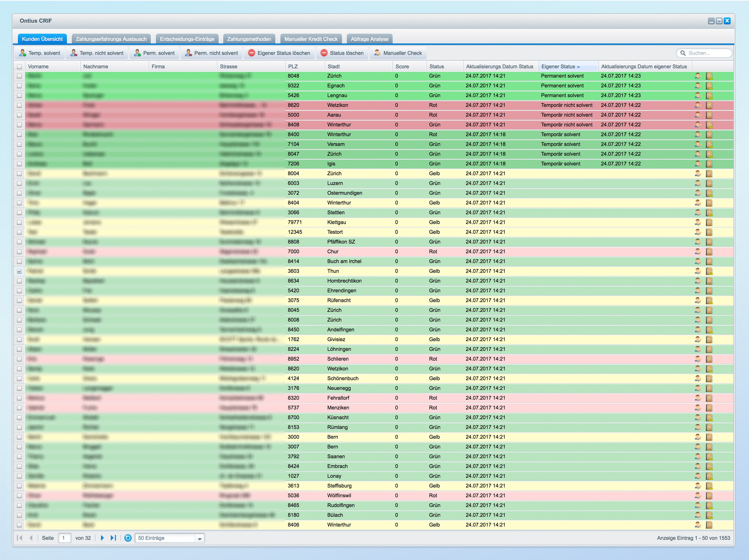Click the edit-user icon in the Chur row
Screen dimensions: 749x560
click(x=698, y=252)
